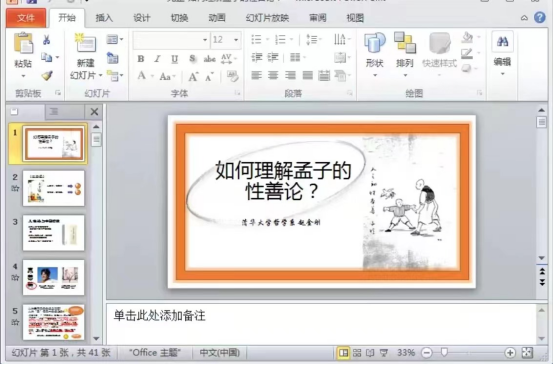The height and width of the screenshot is (365, 553).
Task: Click the Center text alignment icon
Action: 273,75
